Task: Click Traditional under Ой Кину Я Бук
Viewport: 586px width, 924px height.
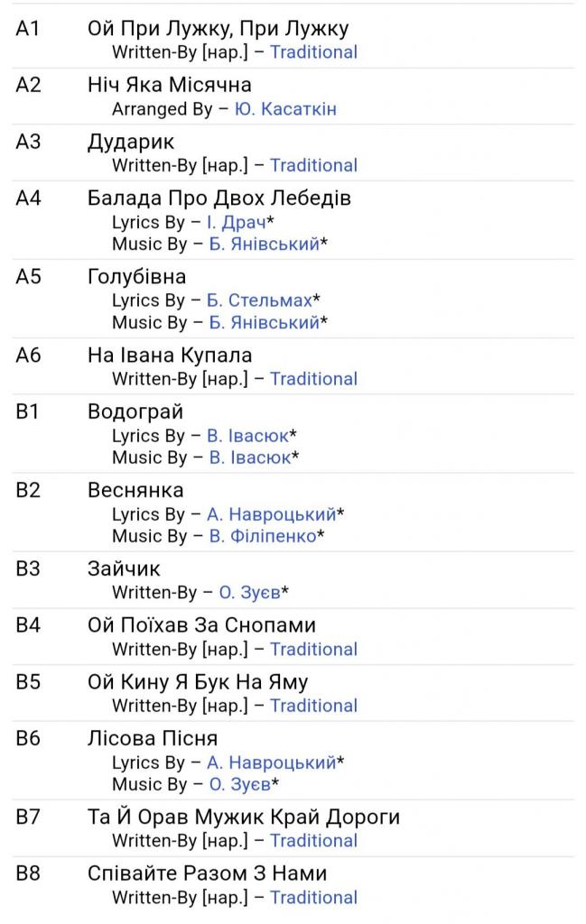Action: click(313, 706)
